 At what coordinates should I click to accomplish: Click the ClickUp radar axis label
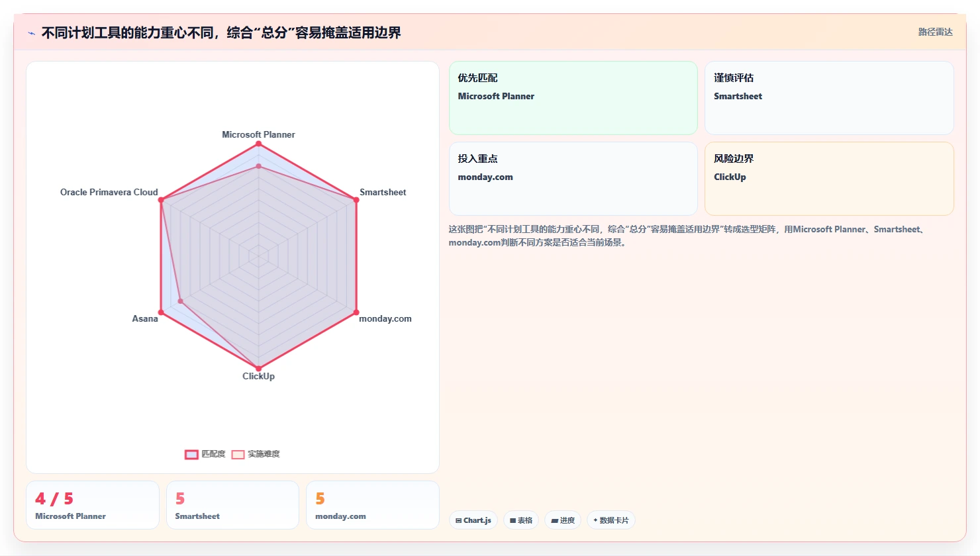tap(258, 376)
